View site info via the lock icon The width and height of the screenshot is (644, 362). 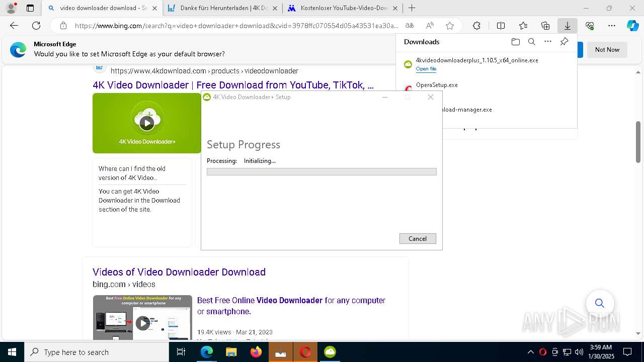(63, 26)
